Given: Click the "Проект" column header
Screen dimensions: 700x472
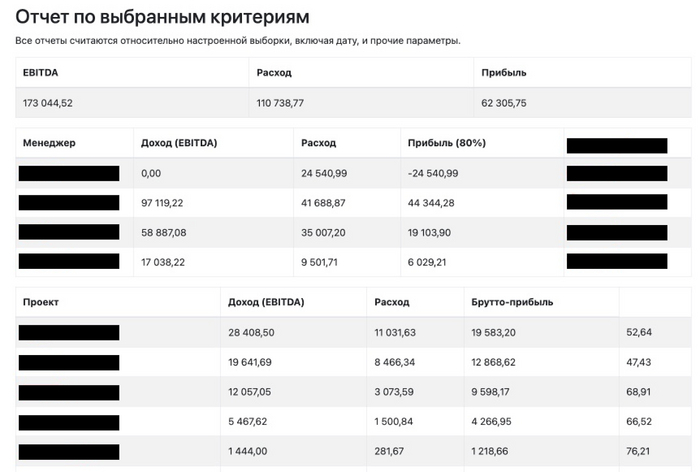Looking at the screenshot, I should [42, 302].
